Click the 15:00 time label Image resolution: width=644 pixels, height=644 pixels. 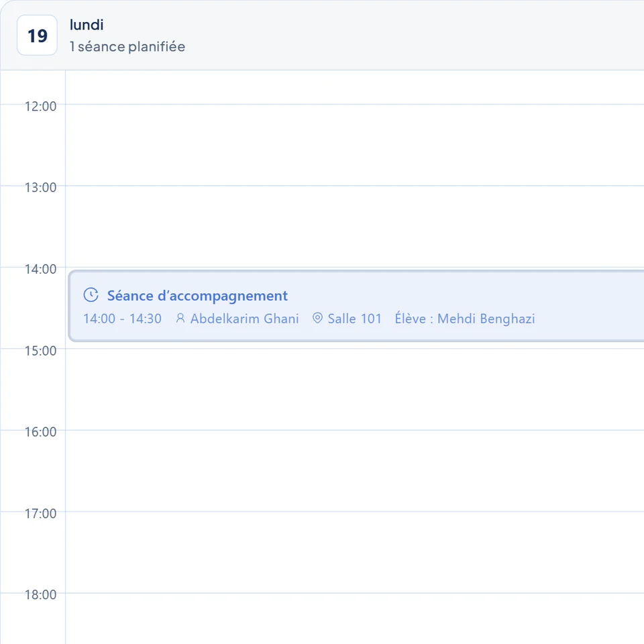click(x=41, y=351)
